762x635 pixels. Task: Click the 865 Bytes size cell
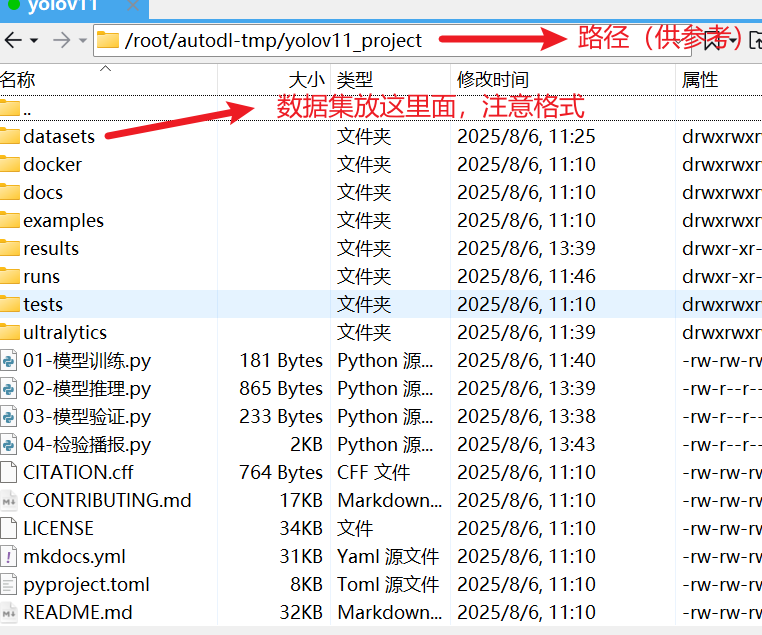tap(281, 389)
